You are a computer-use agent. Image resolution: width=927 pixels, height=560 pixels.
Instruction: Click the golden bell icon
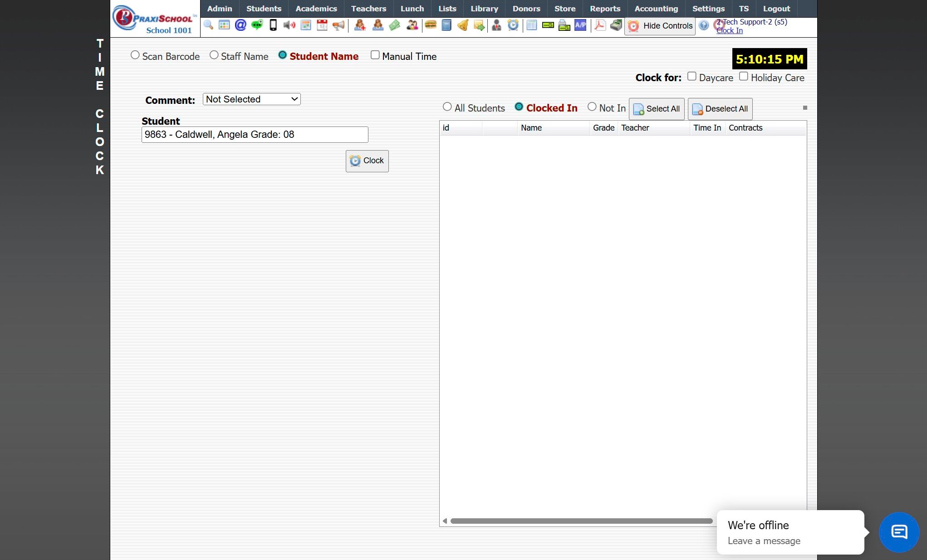[x=463, y=25]
